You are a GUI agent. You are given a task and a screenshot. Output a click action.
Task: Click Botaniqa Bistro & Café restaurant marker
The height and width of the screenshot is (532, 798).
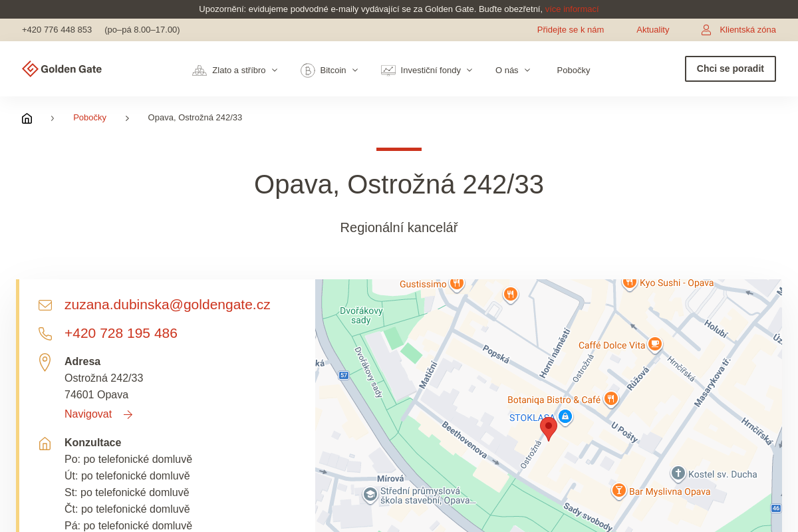pos(611,398)
